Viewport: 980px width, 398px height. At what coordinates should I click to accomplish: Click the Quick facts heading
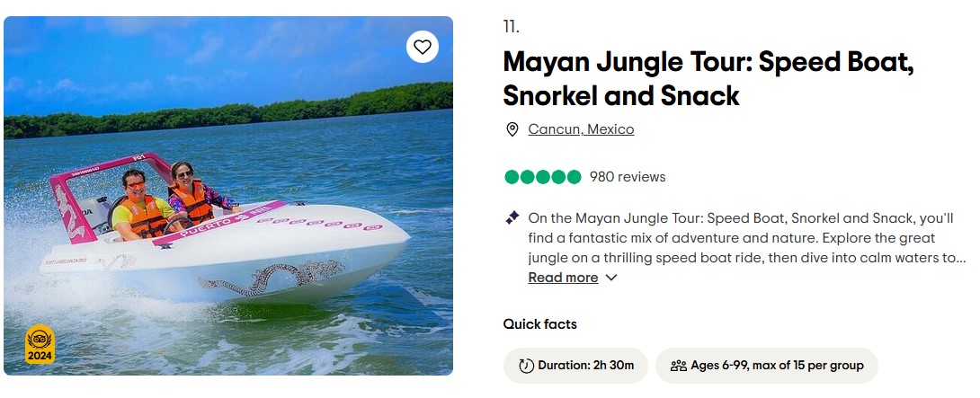[539, 324]
